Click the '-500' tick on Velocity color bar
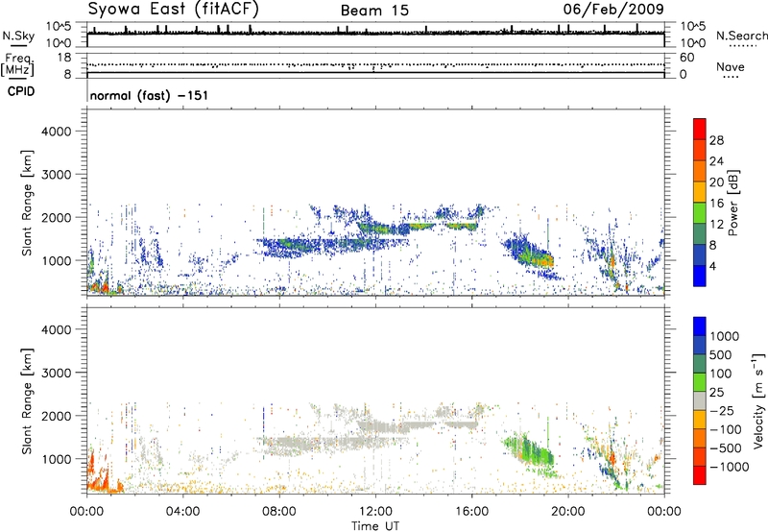 click(725, 447)
